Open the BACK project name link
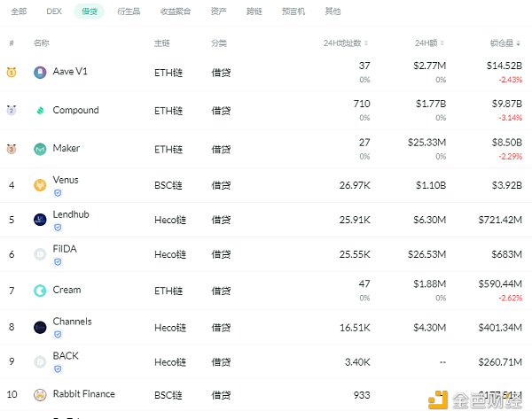The width and height of the screenshot is (532, 419). pyautogui.click(x=66, y=355)
